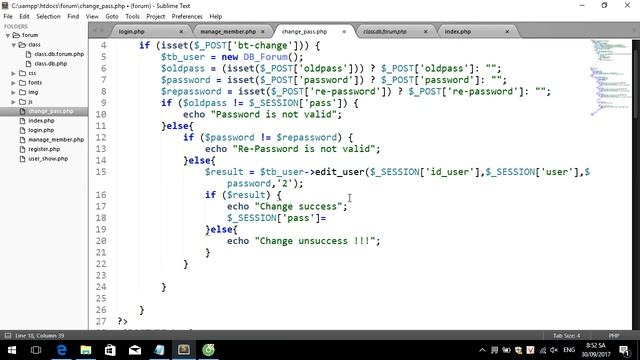The height and width of the screenshot is (360, 640).
Task: Launch Microsoft Edge from the taskbar
Action: pos(61,350)
